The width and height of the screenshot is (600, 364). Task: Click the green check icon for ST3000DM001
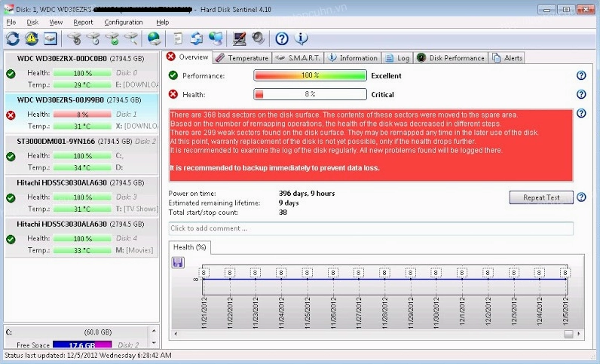pyautogui.click(x=11, y=157)
